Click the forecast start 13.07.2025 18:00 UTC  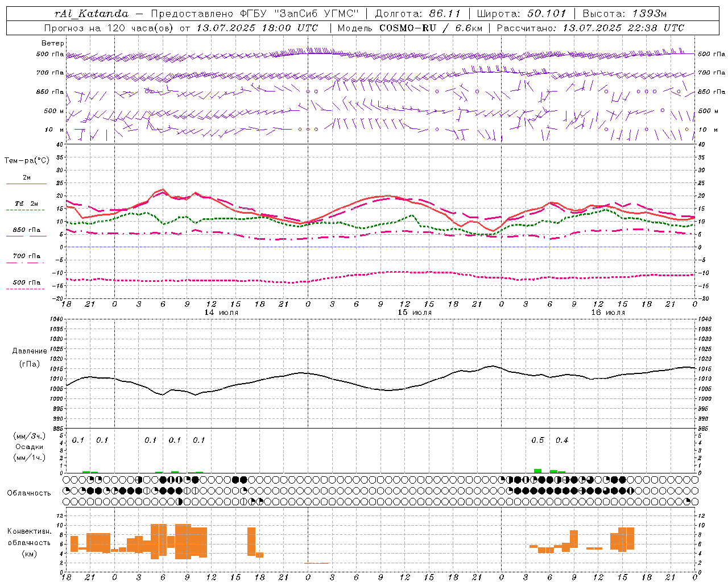click(257, 28)
